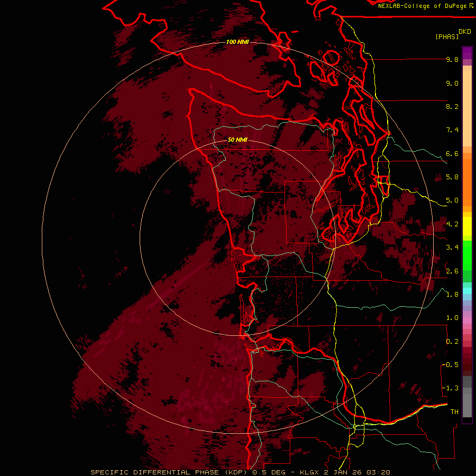This screenshot has width=476, height=476.
Task: Click the 0.2 legend value
Action: point(452,341)
